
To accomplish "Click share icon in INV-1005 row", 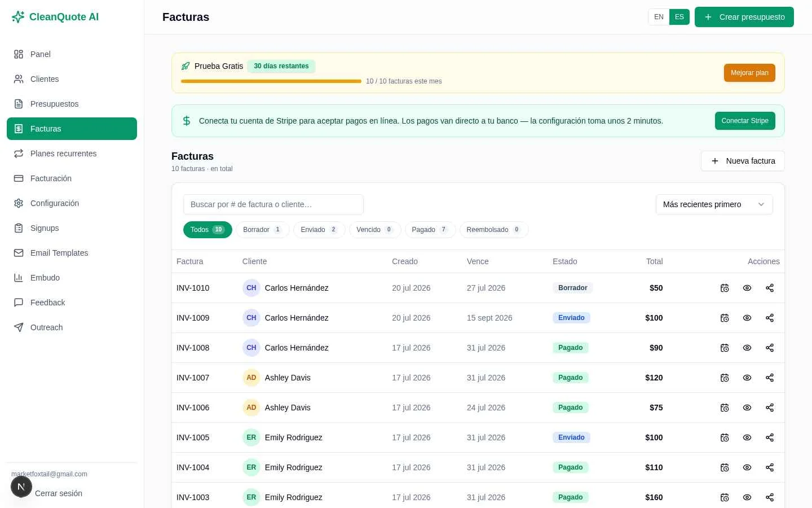I will click(x=770, y=437).
